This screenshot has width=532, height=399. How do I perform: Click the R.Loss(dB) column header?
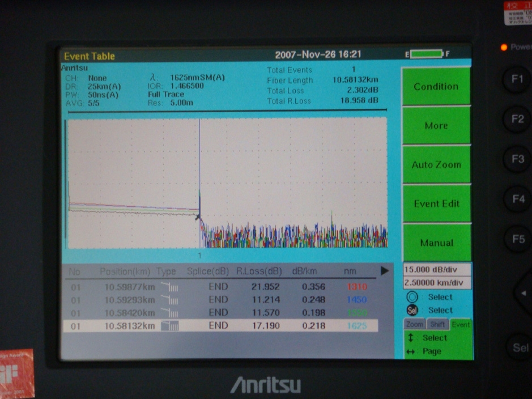[259, 271]
